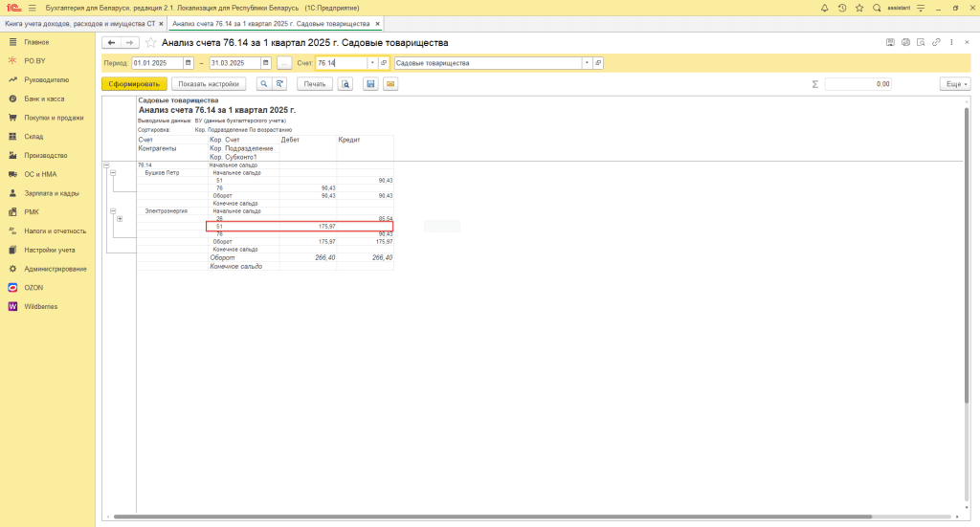The width and height of the screenshot is (980, 527).
Task: Open the account 76.14 in a separate form
Action: pyautogui.click(x=384, y=63)
